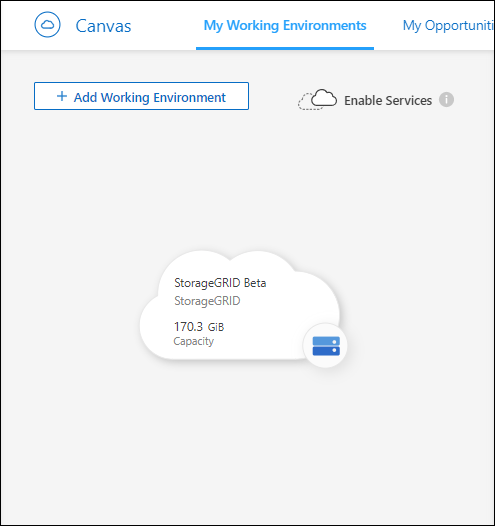
Task: Open the info icon beside Enable Services
Action: [446, 100]
